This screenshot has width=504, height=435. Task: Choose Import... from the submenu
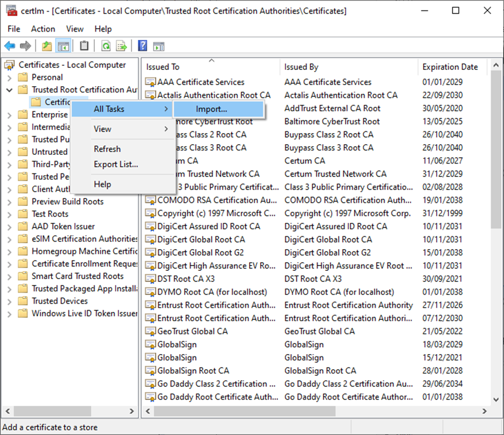coord(219,109)
